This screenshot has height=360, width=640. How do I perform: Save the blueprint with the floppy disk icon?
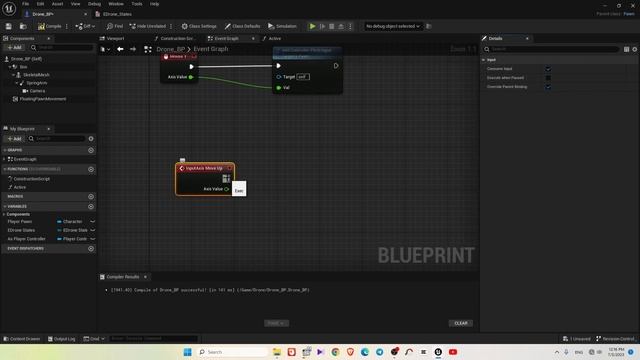pos(9,26)
